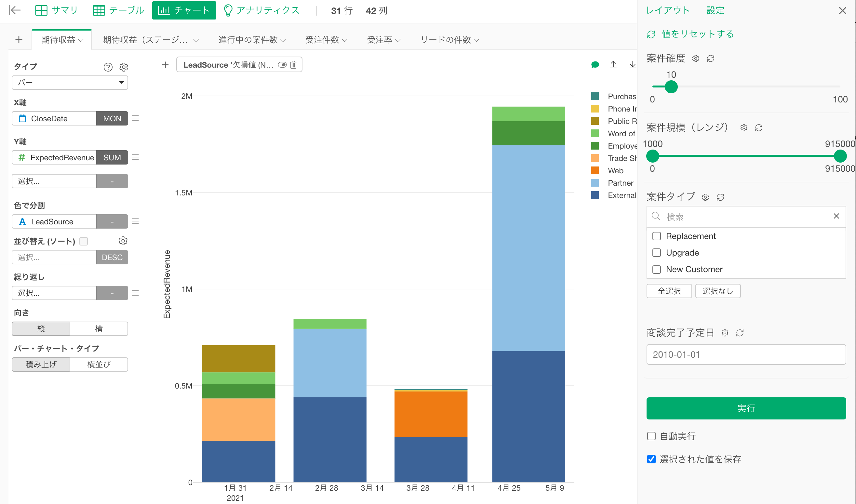This screenshot has height=504, width=856.
Task: Open LeadSource color column dropdown
Action: pyautogui.click(x=54, y=221)
